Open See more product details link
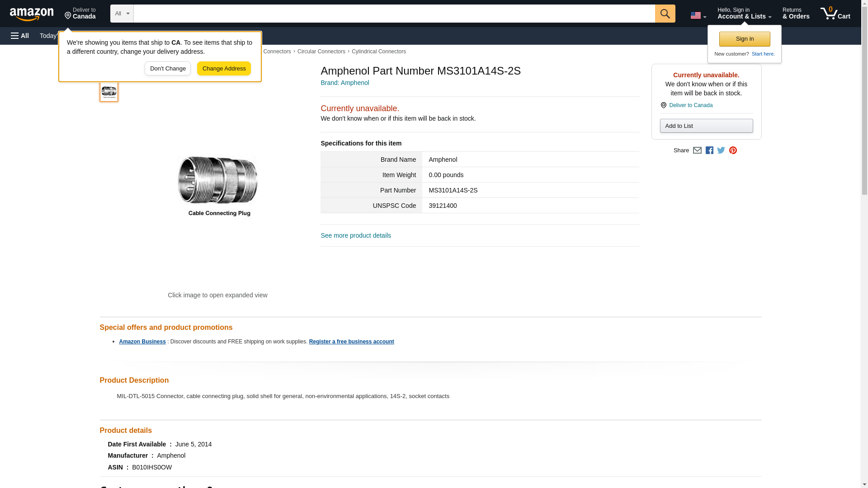This screenshot has height=488, width=868. tap(356, 235)
